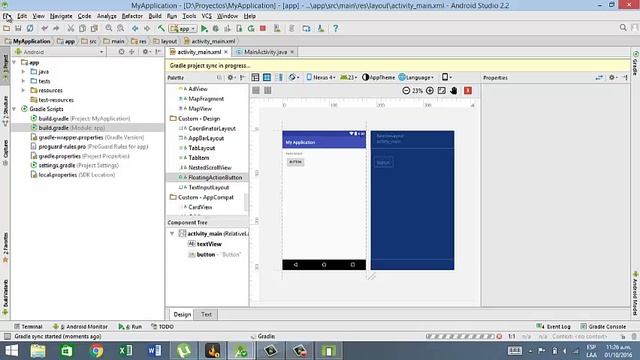Open the Gradle Console tool window

tap(603, 327)
